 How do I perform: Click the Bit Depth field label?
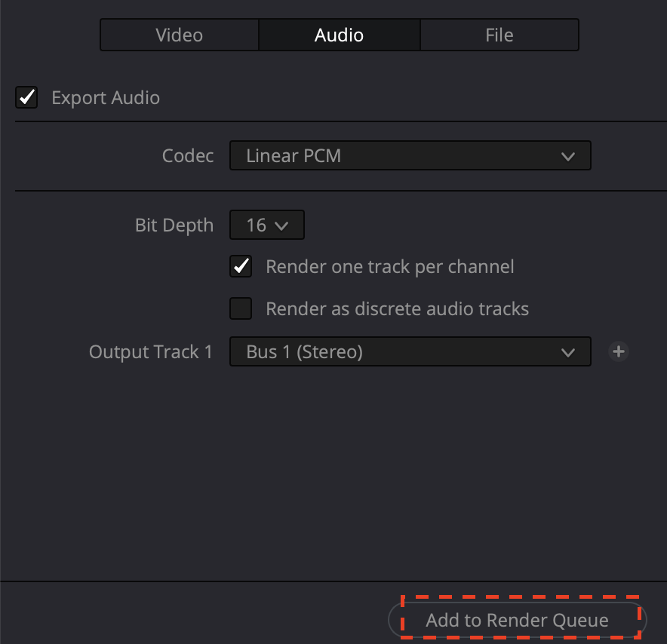[x=174, y=225]
